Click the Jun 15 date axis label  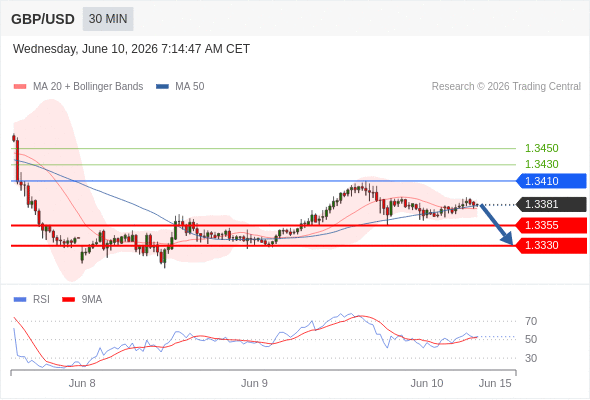pyautogui.click(x=495, y=383)
